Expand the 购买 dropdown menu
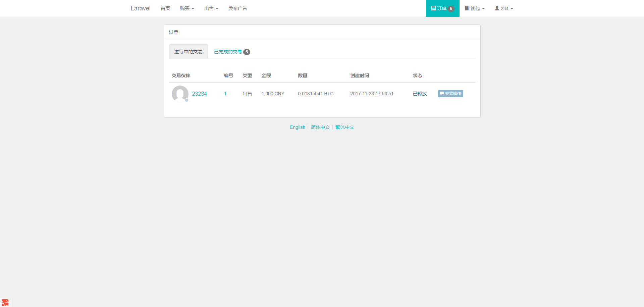The width and height of the screenshot is (644, 307). [187, 8]
